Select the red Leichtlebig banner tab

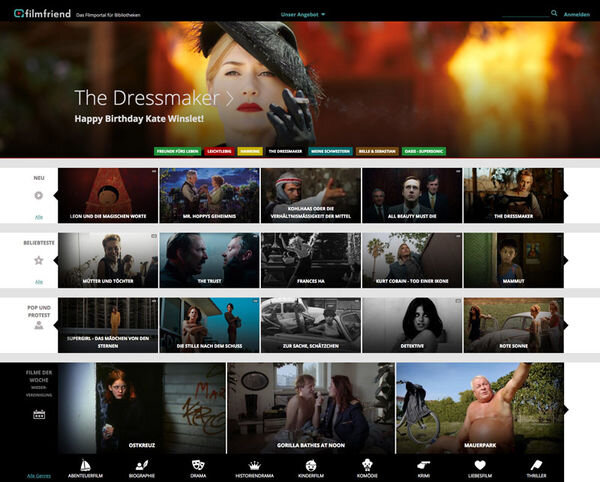tap(219, 151)
